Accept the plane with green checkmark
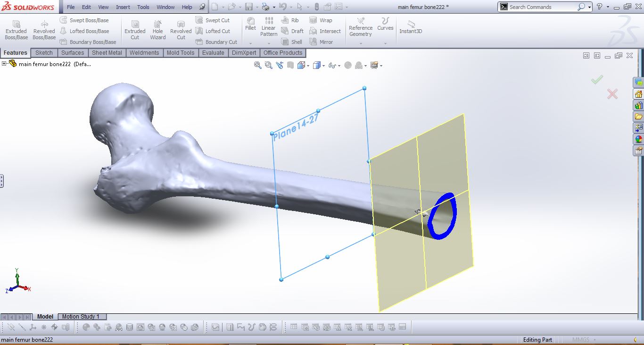This screenshot has height=345, width=644. pyautogui.click(x=597, y=80)
